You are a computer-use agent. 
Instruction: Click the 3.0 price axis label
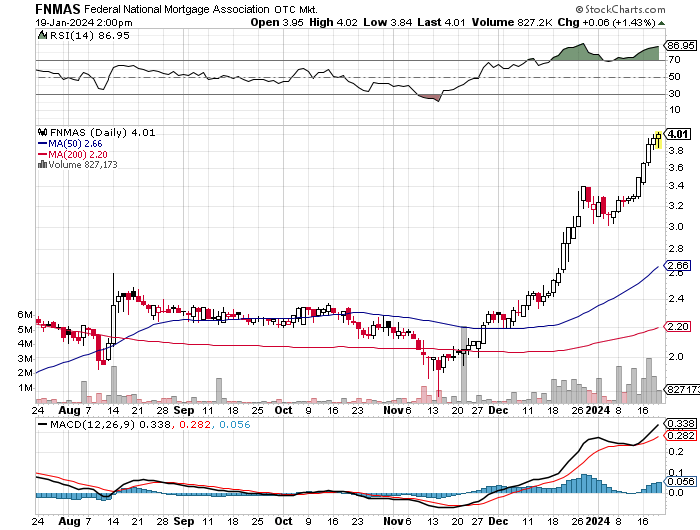676,227
